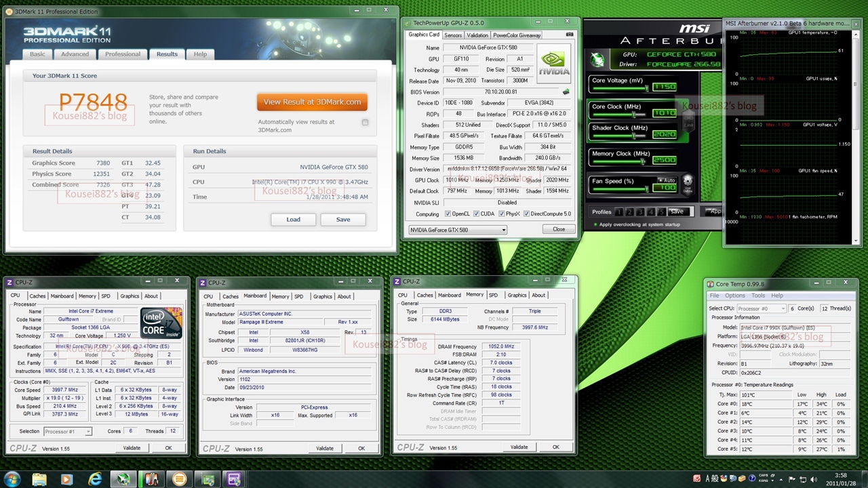This screenshot has height=488, width=868.
Task: Click View Result at 3DMark.com button
Action: [312, 102]
